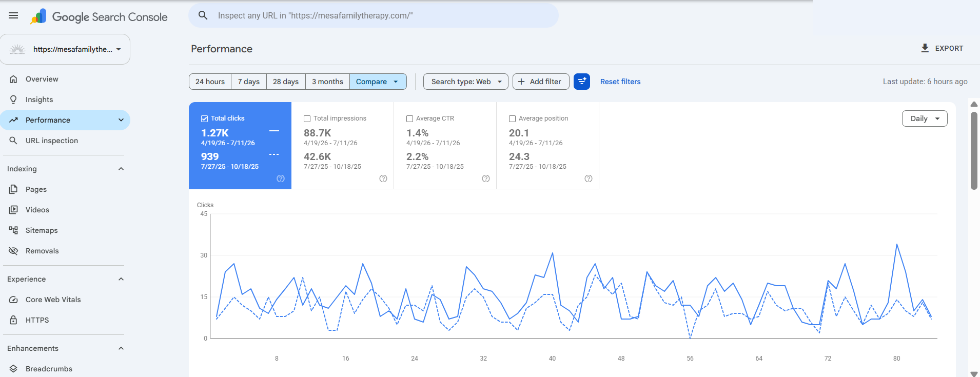Image resolution: width=980 pixels, height=377 pixels.
Task: Click the Videos icon in sidebar
Action: [x=14, y=210]
